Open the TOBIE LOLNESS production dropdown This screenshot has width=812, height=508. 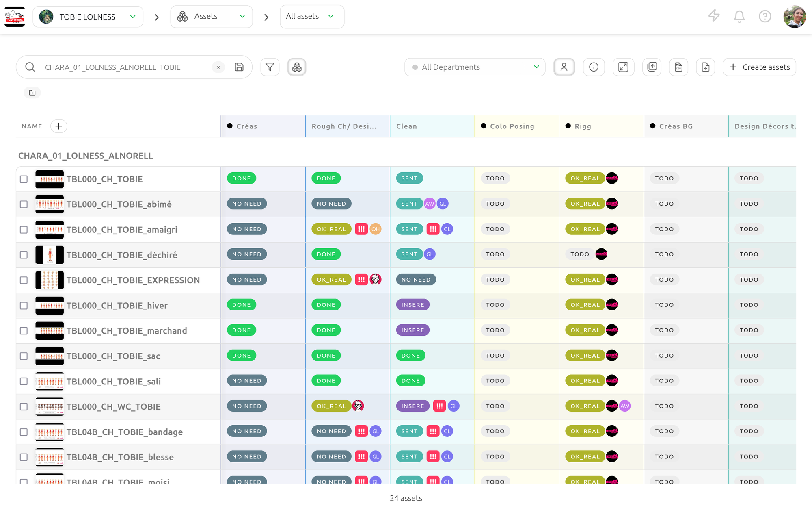click(88, 17)
